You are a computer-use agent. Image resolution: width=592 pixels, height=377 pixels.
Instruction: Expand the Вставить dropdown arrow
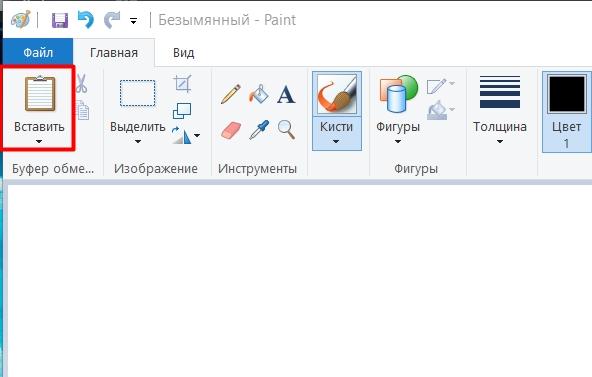(39, 142)
